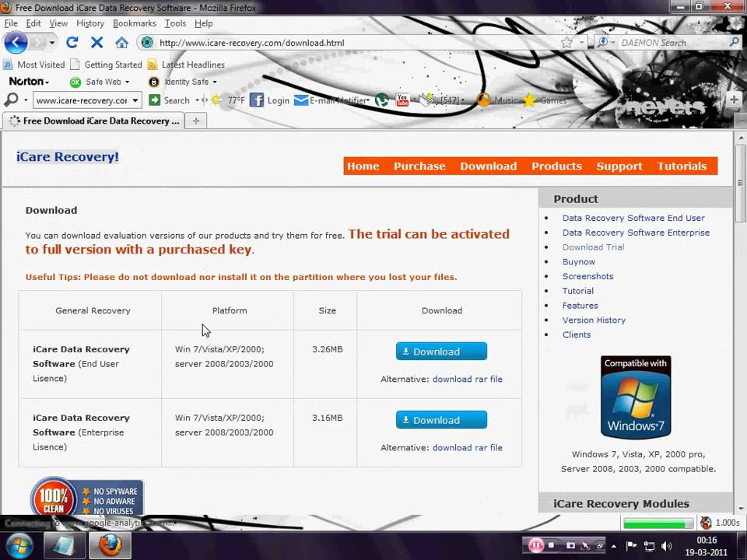Open the E-mail Notifier envelope icon
The width and height of the screenshot is (747, 560).
pos(301,100)
